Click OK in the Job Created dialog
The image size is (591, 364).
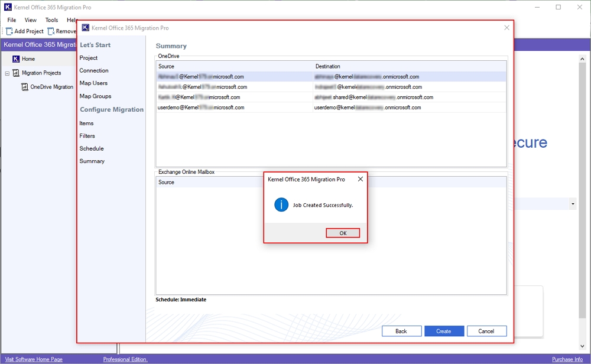[x=343, y=233]
